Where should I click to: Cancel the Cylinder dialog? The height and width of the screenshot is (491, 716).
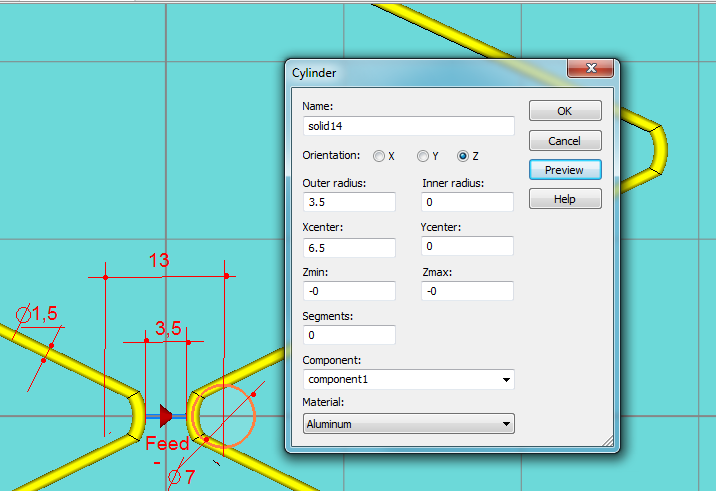565,141
